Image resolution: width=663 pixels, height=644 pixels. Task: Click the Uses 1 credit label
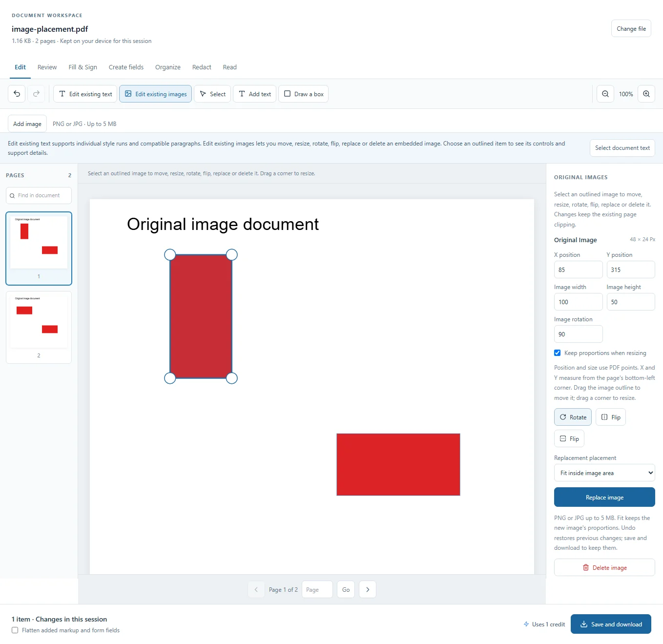(x=544, y=624)
